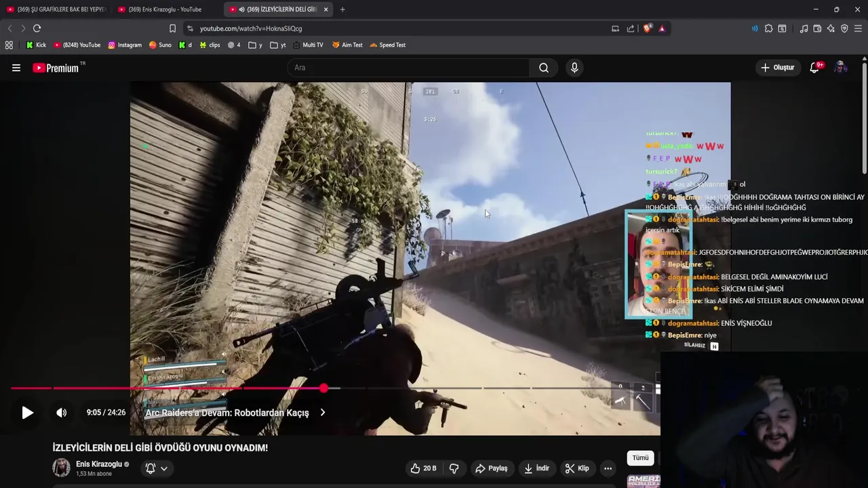Screen dimensions: 868x488
Task: Open the clips bookmark
Action: 210,45
